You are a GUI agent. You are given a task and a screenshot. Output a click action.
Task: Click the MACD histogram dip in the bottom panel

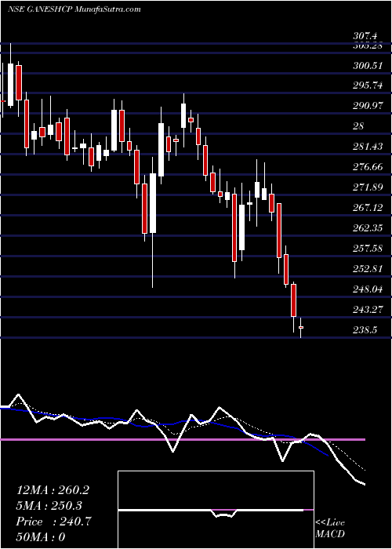224,514
